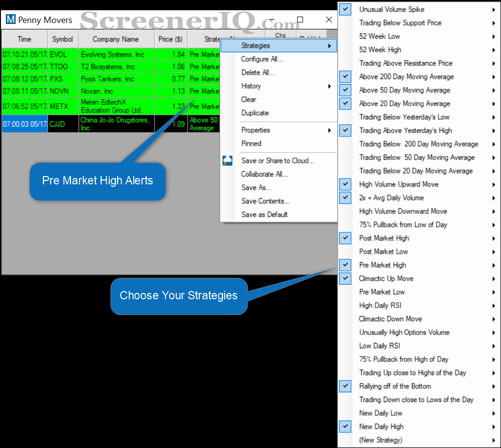The width and height of the screenshot is (501, 448).
Task: Select the EVOL symbol cell
Action: (63, 55)
